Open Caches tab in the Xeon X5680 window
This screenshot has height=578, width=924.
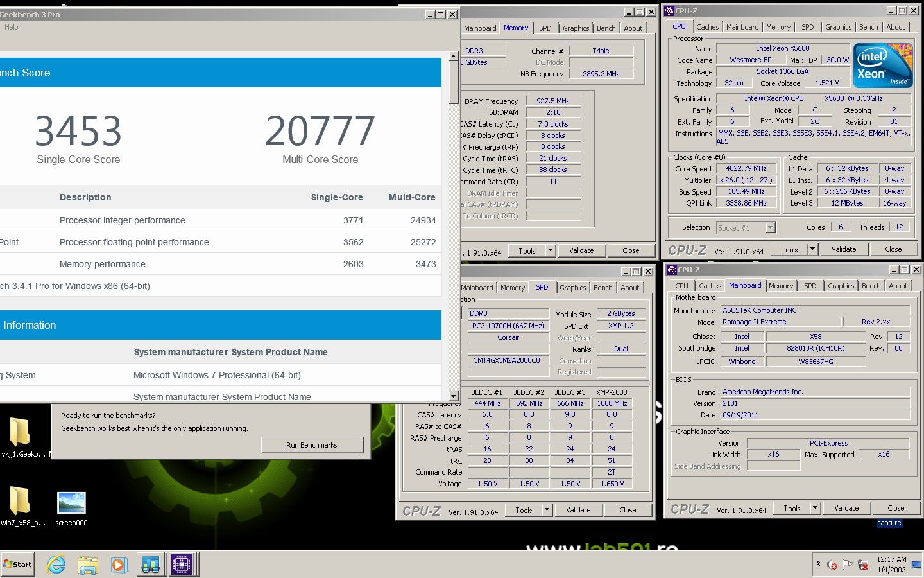pyautogui.click(x=708, y=27)
